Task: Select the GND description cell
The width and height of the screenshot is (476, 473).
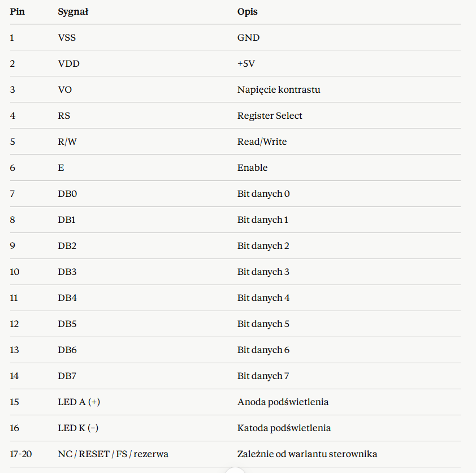Action: 248,38
